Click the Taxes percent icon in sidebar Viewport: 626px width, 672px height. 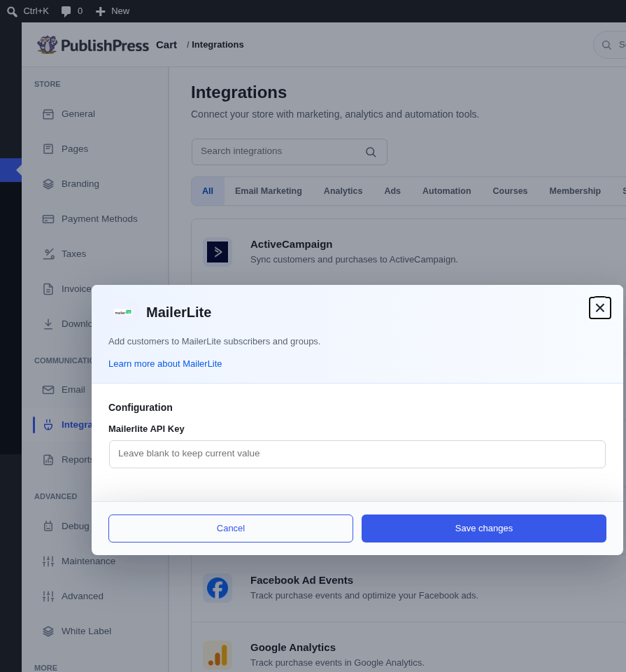coord(48,253)
